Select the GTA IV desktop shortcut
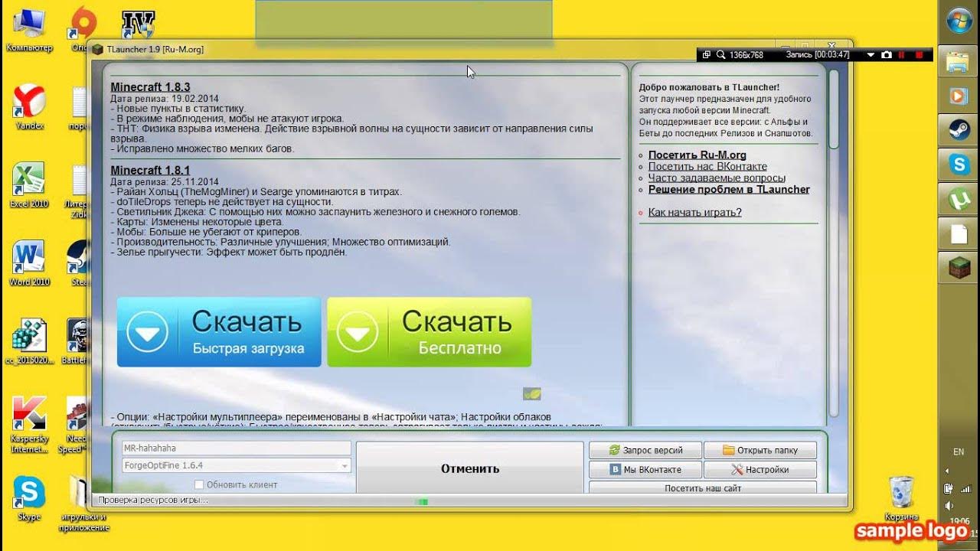Image resolution: width=980 pixels, height=551 pixels. point(138,23)
